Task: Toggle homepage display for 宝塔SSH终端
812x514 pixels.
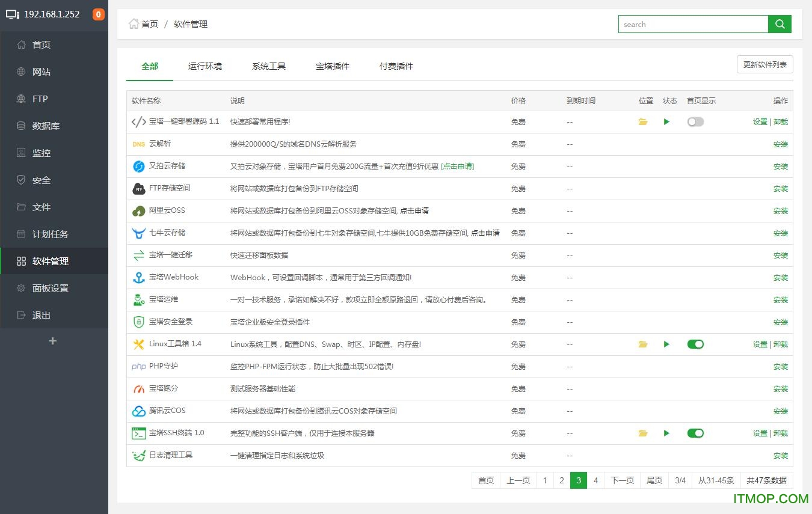Action: pyautogui.click(x=695, y=433)
